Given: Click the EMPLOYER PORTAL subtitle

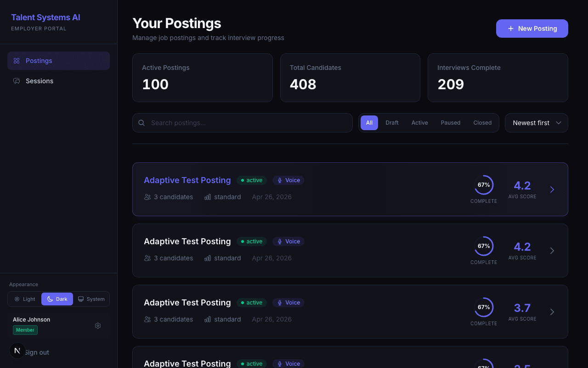Looking at the screenshot, I should point(39,29).
